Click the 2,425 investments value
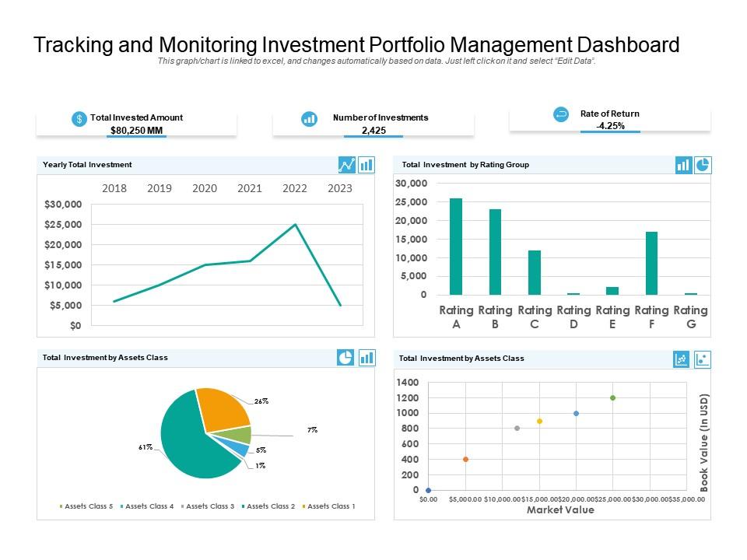 coord(373,130)
